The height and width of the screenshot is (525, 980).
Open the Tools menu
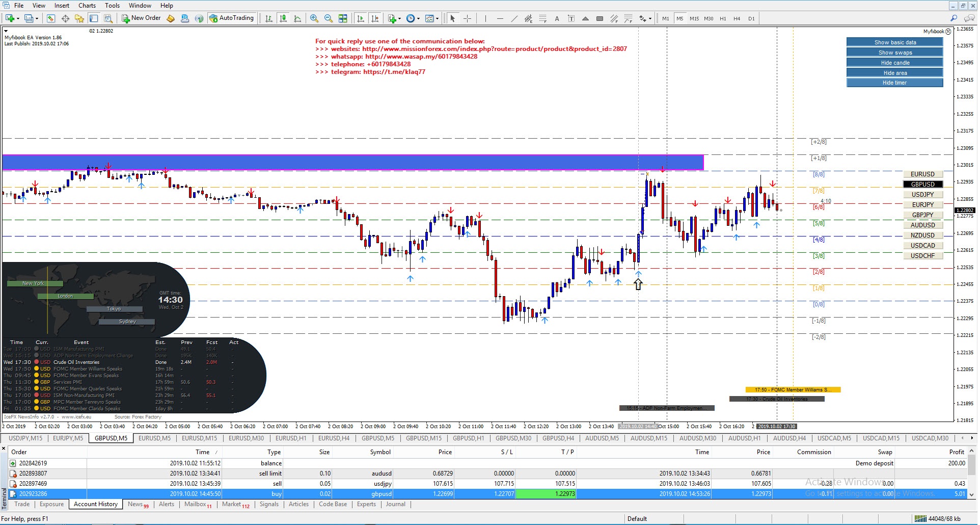pyautogui.click(x=112, y=6)
